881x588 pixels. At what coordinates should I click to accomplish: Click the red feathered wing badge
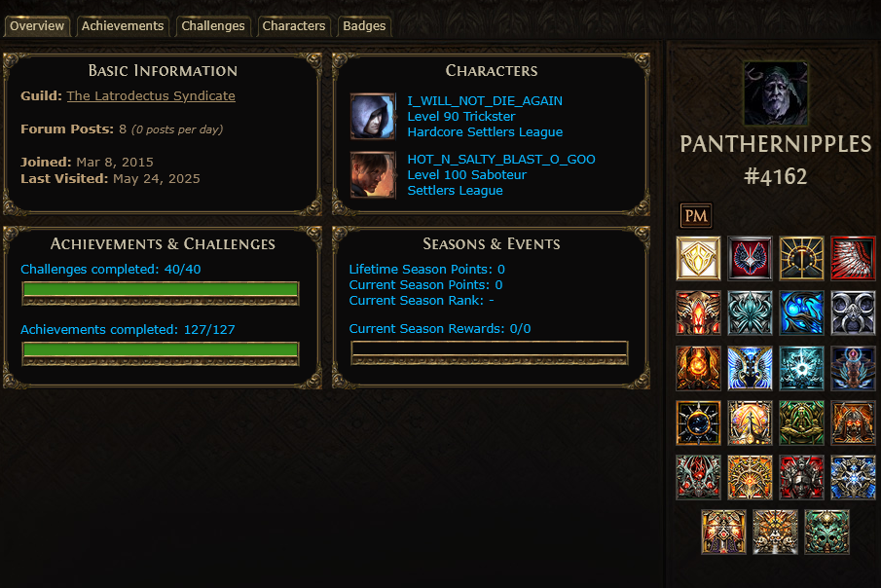pyautogui.click(x=853, y=259)
